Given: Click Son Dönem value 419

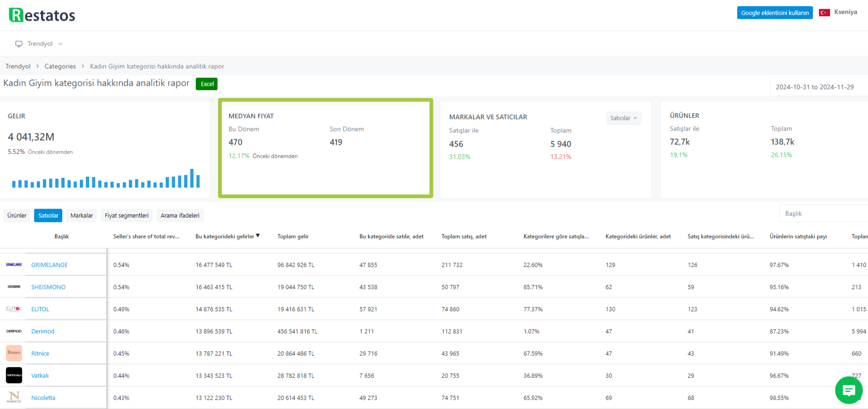Looking at the screenshot, I should click(336, 142).
